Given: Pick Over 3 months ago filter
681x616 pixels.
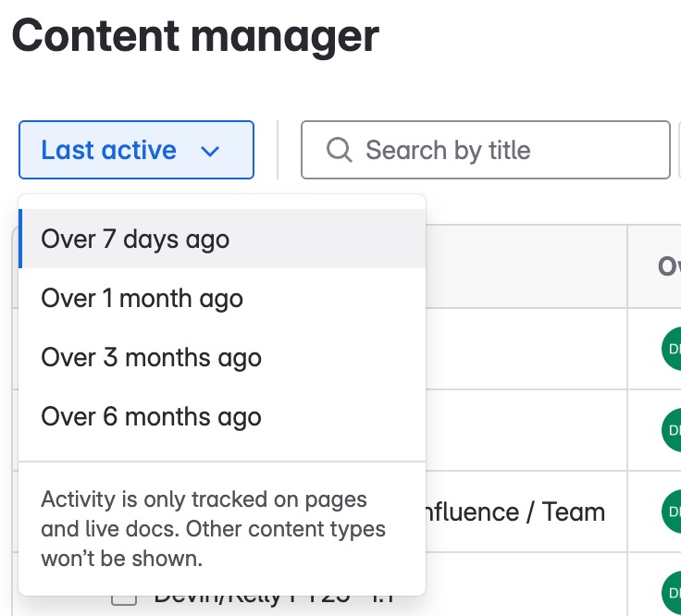Looking at the screenshot, I should tap(222, 357).
